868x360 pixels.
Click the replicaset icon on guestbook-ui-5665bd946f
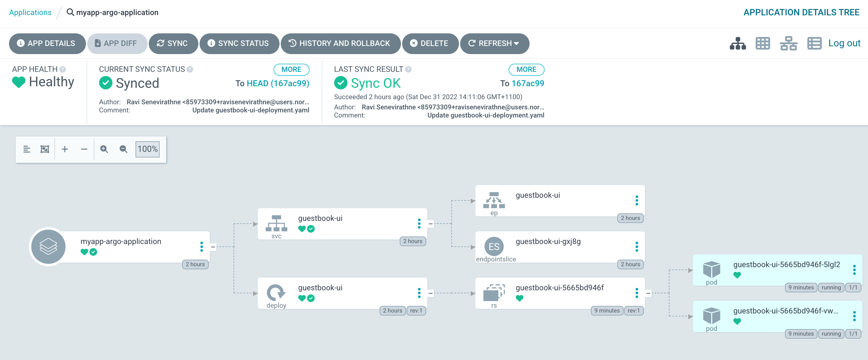click(x=494, y=292)
